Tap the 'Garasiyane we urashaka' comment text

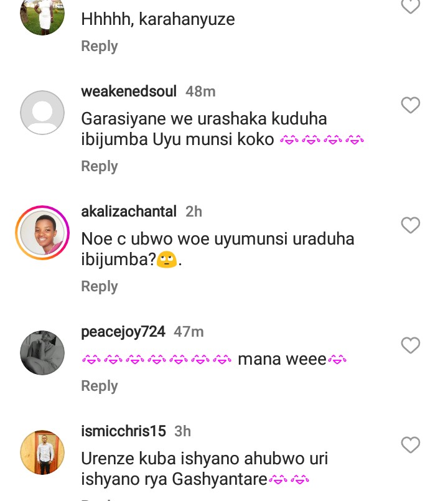(204, 129)
